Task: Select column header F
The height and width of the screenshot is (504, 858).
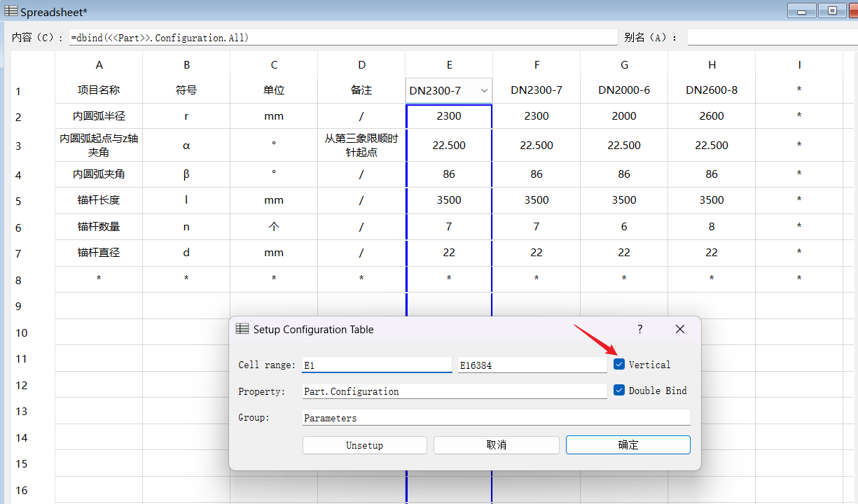Action: click(x=537, y=65)
